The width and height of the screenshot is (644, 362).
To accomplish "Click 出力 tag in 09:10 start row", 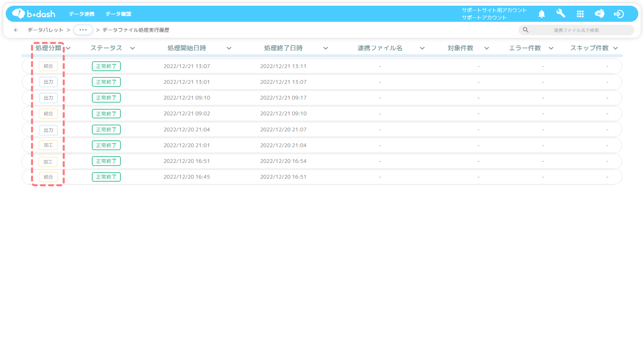I will click(x=48, y=98).
